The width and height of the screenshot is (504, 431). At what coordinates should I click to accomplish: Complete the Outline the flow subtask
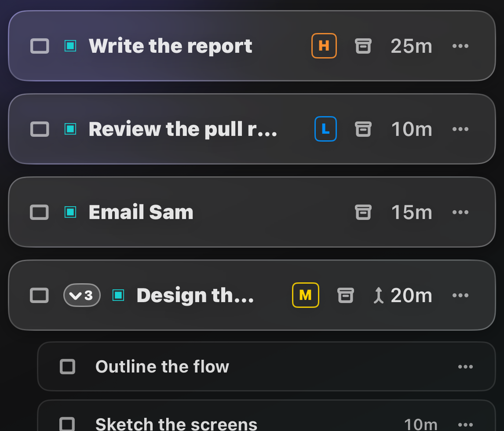coord(67,367)
